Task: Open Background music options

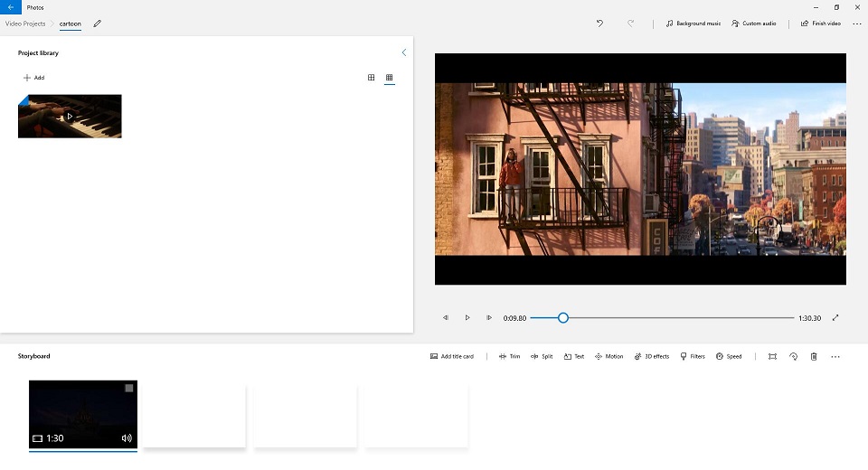Action: [x=693, y=23]
